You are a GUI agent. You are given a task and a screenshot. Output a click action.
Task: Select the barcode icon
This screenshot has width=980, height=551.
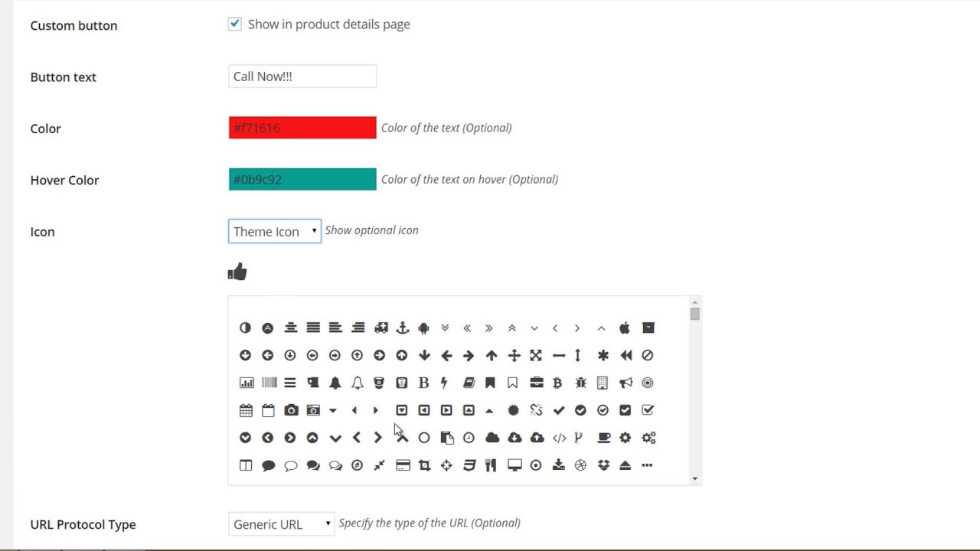tap(269, 383)
